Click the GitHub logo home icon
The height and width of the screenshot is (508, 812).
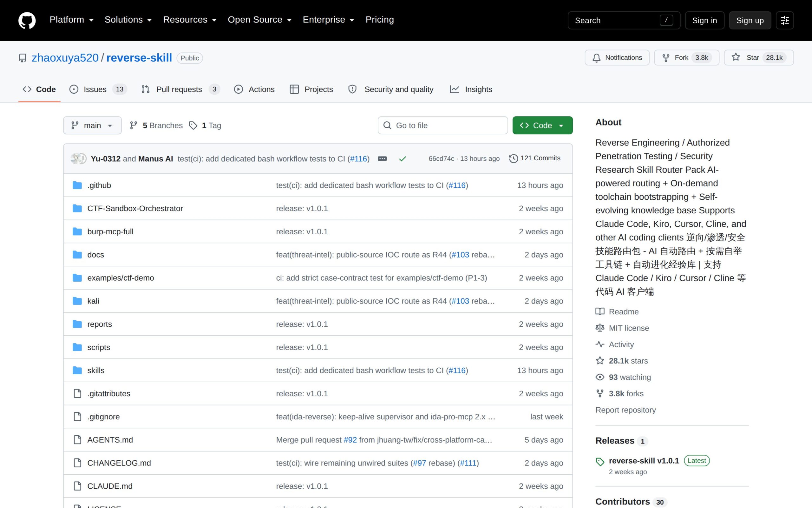[27, 20]
